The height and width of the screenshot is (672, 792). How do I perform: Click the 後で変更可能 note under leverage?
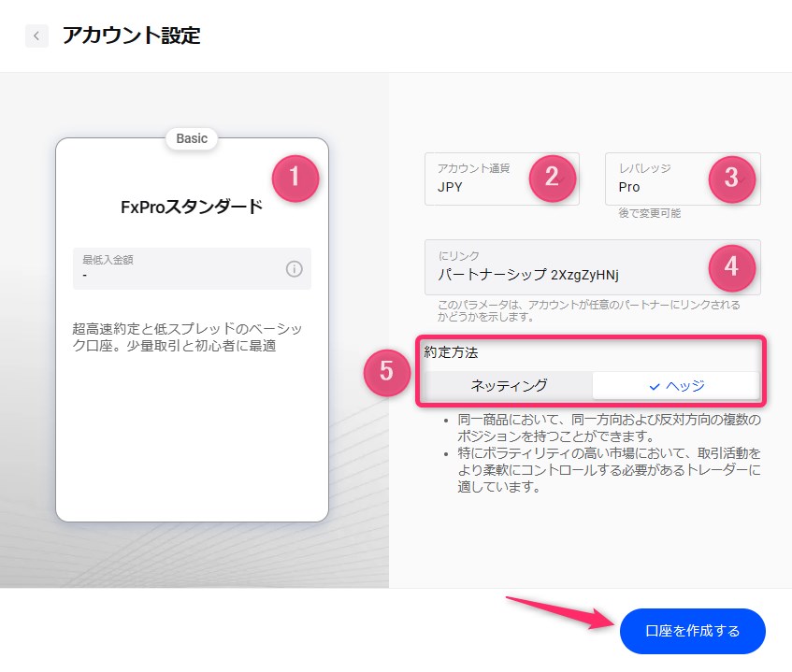click(x=649, y=213)
